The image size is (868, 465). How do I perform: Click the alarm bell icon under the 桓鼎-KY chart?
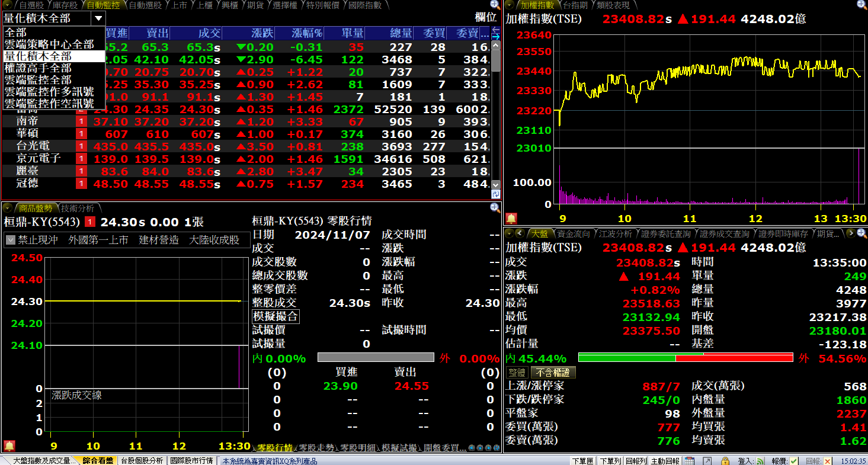tap(9, 445)
